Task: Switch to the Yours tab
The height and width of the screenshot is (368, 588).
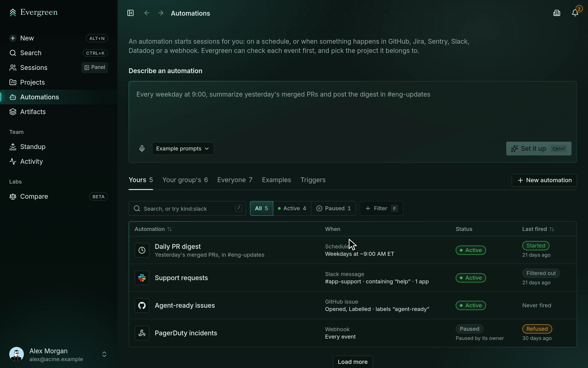Action: coord(141,180)
